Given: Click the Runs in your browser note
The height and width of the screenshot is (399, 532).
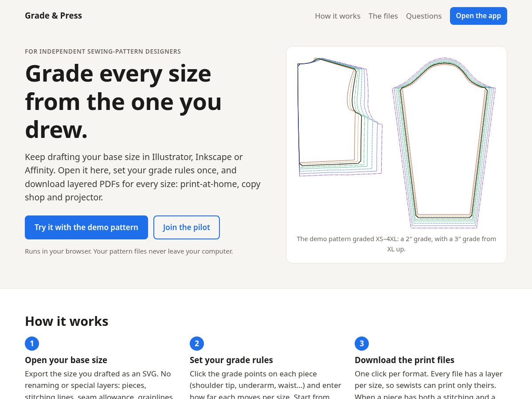Looking at the screenshot, I should pyautogui.click(x=129, y=251).
